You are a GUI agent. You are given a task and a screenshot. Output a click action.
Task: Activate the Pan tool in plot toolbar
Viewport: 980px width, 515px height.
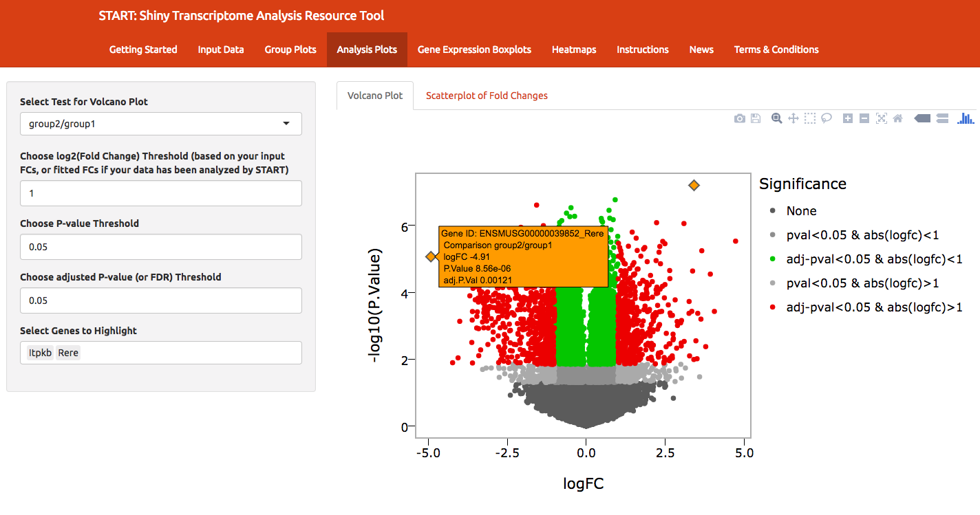pyautogui.click(x=793, y=118)
